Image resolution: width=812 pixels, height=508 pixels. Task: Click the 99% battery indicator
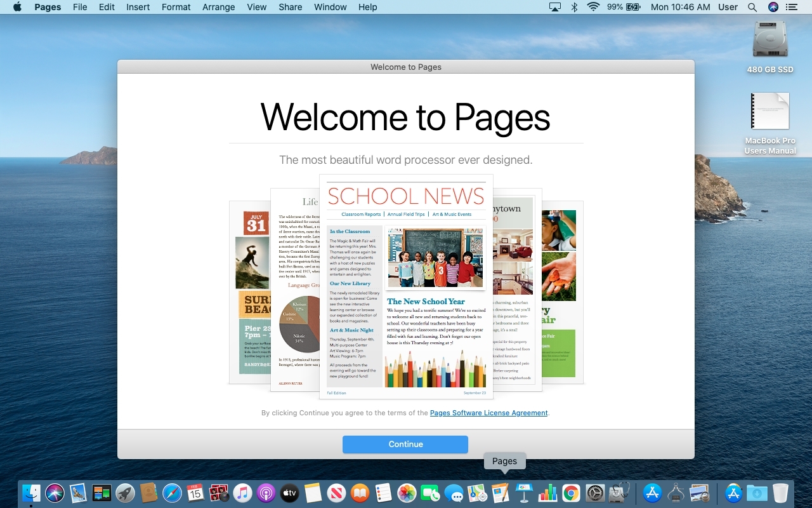pyautogui.click(x=624, y=7)
